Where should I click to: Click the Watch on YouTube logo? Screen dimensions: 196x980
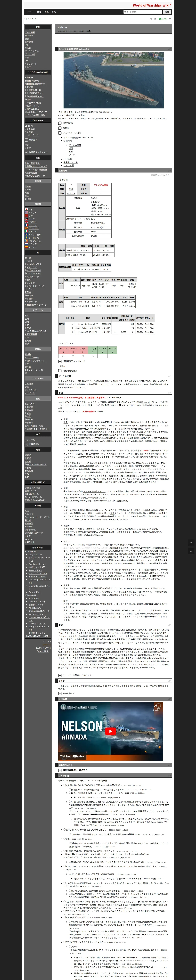pos(72,756)
